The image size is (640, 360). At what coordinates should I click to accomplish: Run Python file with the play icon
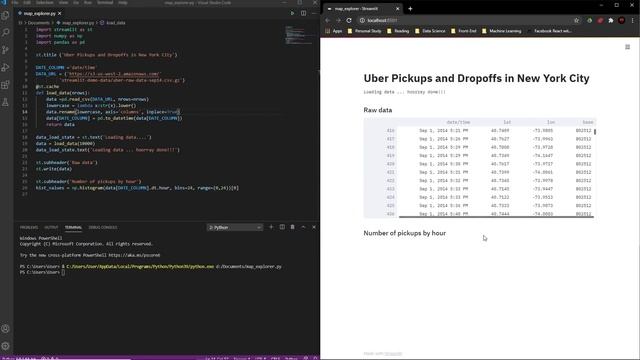(292, 13)
